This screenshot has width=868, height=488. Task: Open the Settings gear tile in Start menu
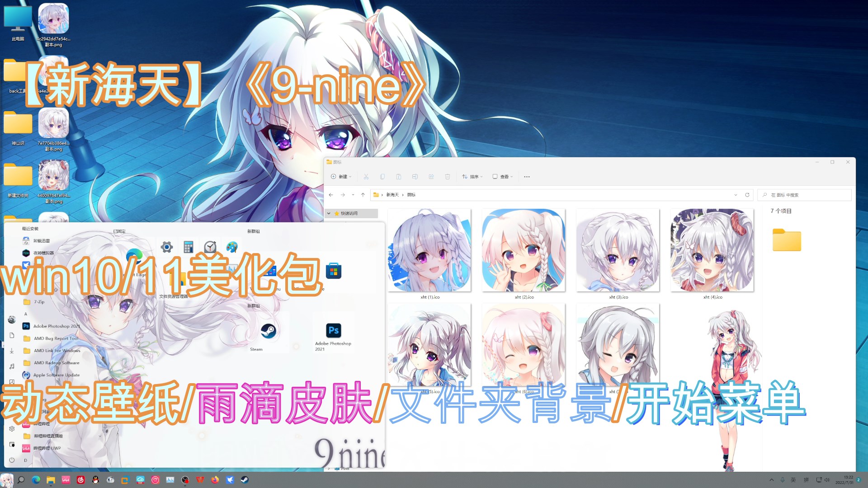pyautogui.click(x=167, y=247)
